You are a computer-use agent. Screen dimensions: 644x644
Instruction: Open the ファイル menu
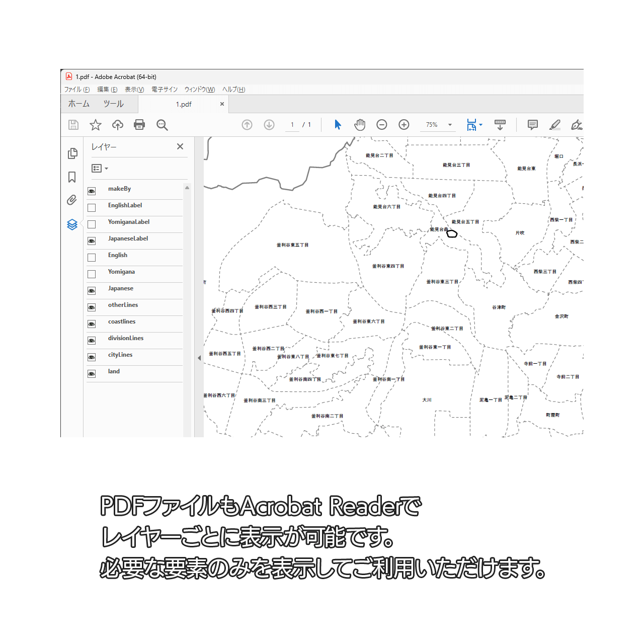(x=77, y=90)
